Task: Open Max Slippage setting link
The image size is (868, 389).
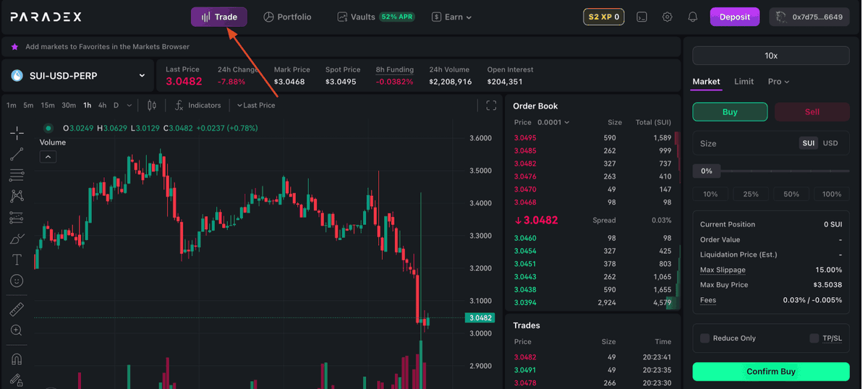Action: pyautogui.click(x=723, y=270)
